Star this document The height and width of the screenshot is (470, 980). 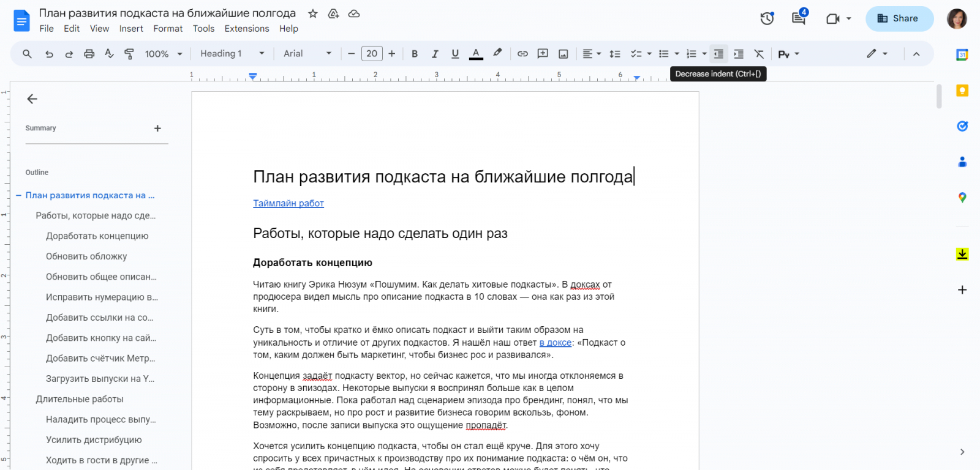(x=313, y=13)
